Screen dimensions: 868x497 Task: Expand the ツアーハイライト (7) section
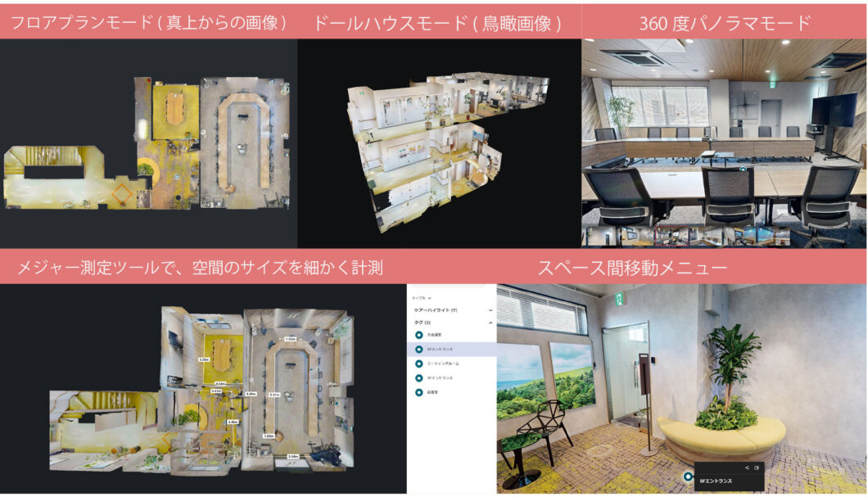click(x=491, y=310)
